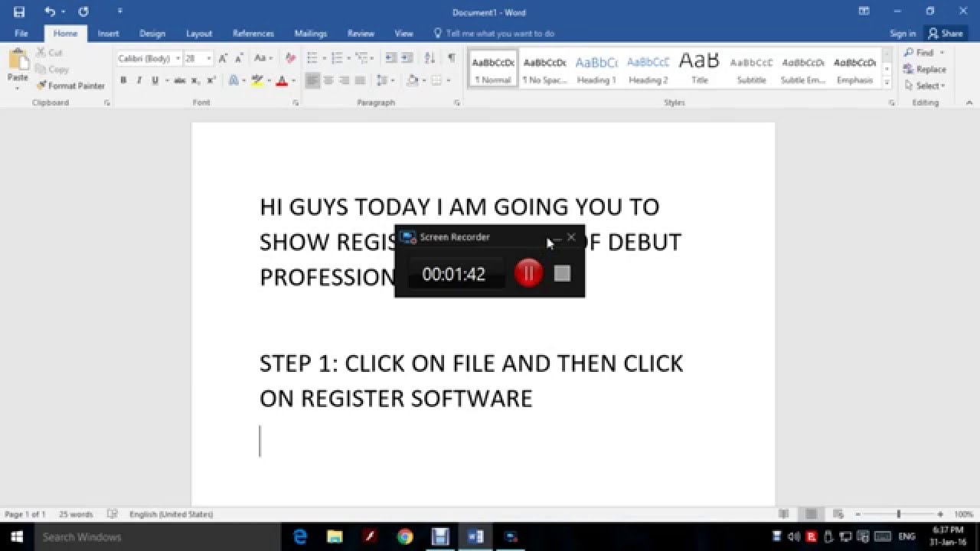This screenshot has height=551, width=980.
Task: Click the Tell me what you want to do box
Action: tap(494, 34)
